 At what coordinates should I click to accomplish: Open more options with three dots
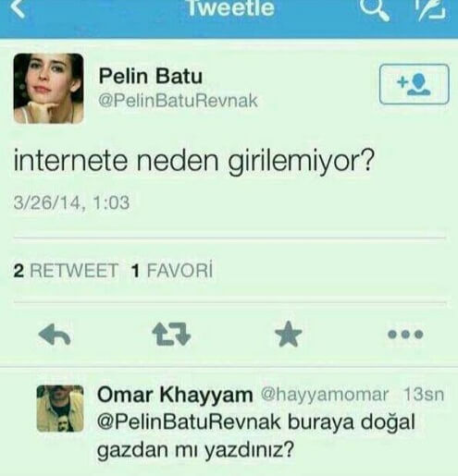coord(405,335)
